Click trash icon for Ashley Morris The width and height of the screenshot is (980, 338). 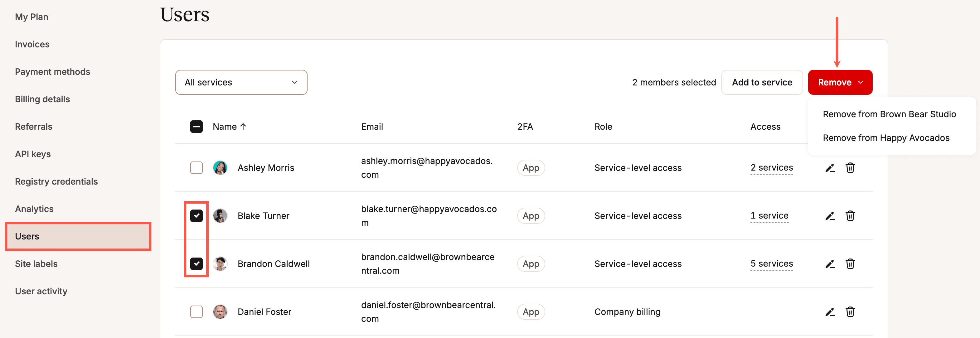tap(850, 168)
